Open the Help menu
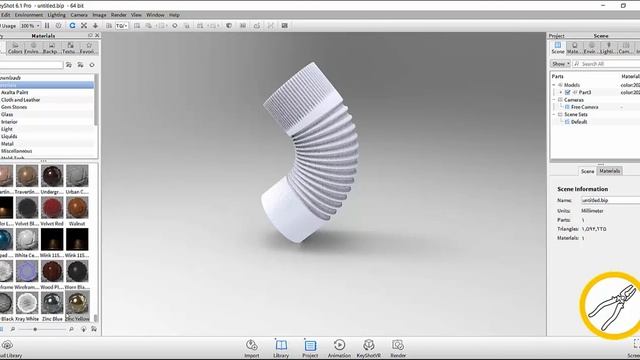The image size is (640, 360). click(174, 15)
